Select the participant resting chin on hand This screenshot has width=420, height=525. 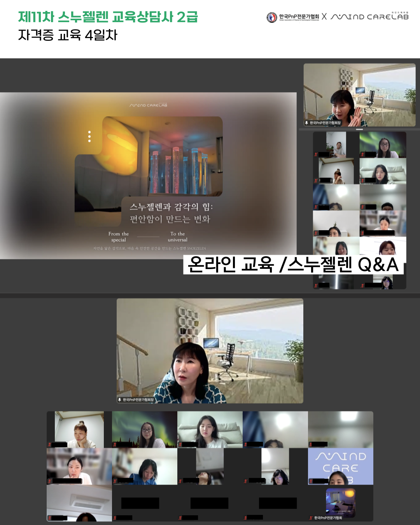pos(79,430)
